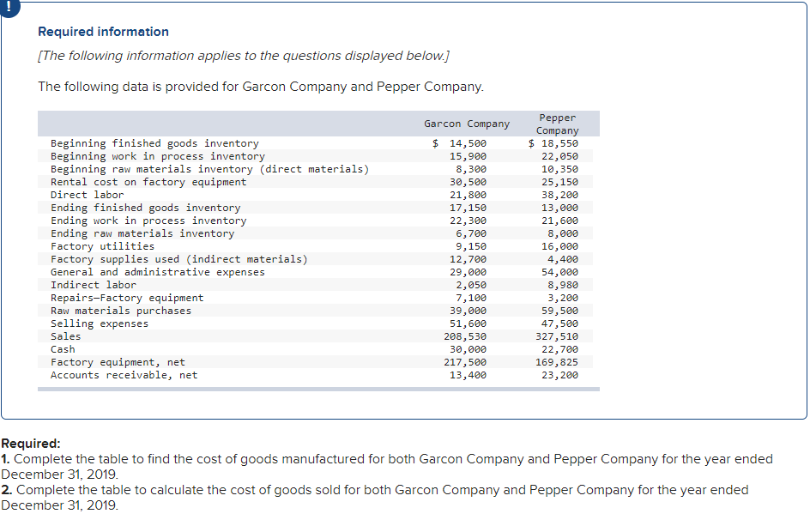
Task: Select the 'Pepper Company' column header
Action: [x=557, y=124]
